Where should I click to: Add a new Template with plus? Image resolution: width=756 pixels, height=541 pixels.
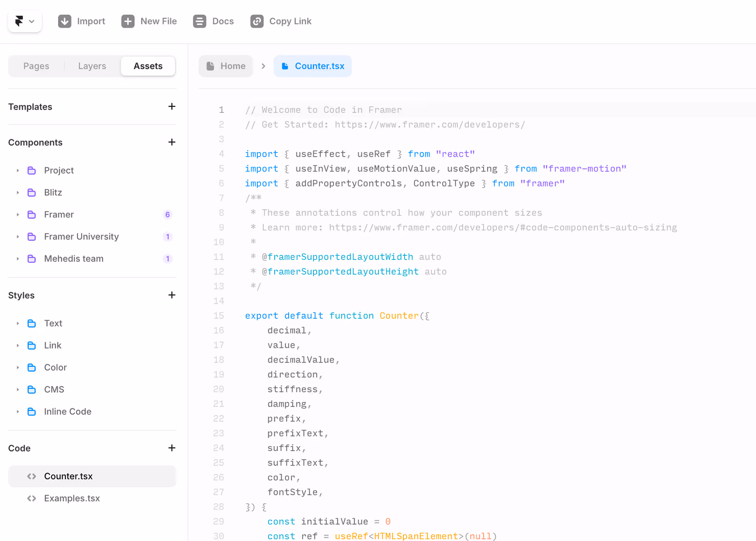pyautogui.click(x=172, y=106)
